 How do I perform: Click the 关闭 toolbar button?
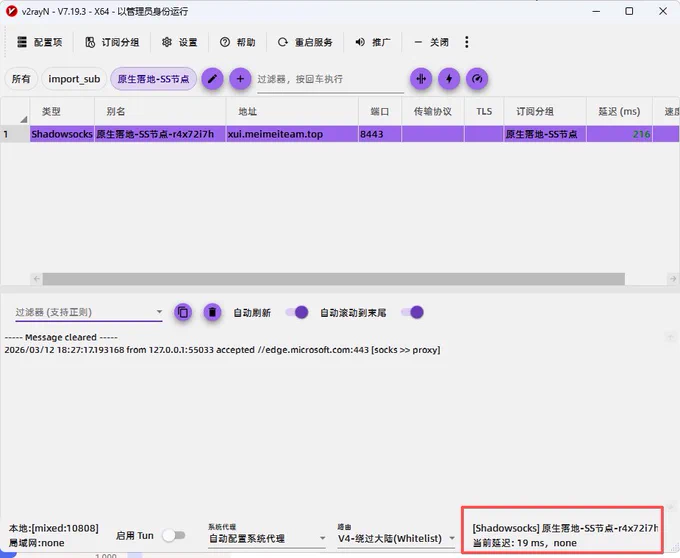coord(431,42)
